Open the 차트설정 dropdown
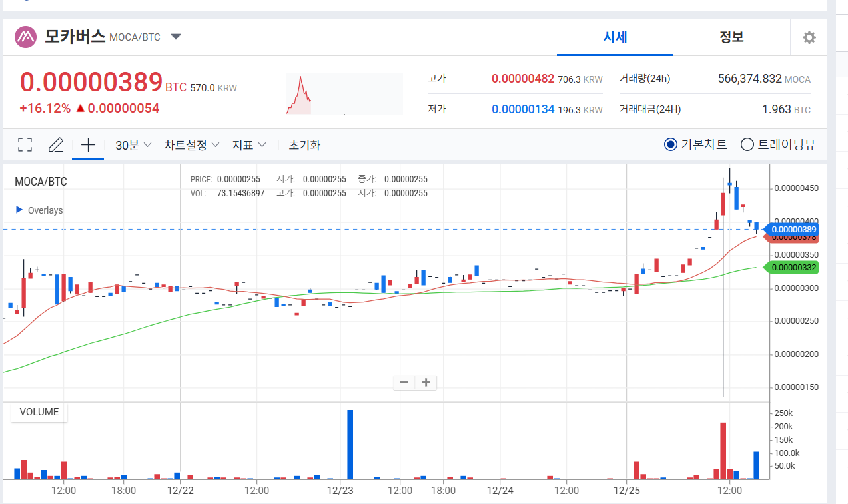 tap(192, 145)
